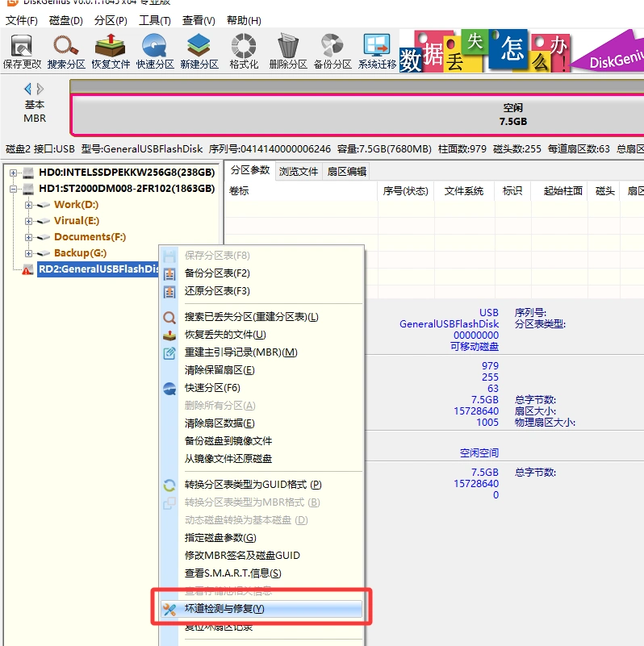Screen dimensions: 644x646
Task: Open the 磁盘(D) menu
Action: pos(66,21)
